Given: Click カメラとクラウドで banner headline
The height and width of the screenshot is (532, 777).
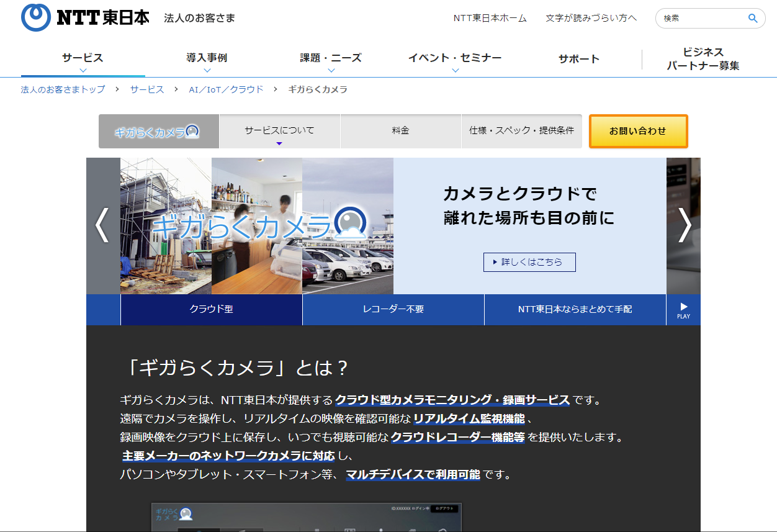Looking at the screenshot, I should [x=520, y=194].
